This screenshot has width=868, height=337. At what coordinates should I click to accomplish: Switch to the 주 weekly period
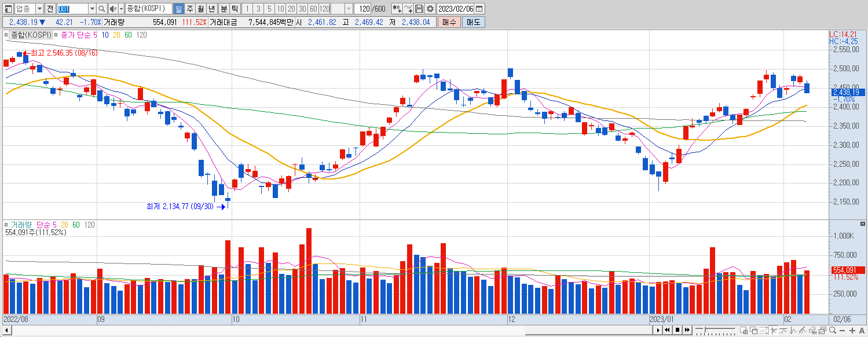pos(189,9)
